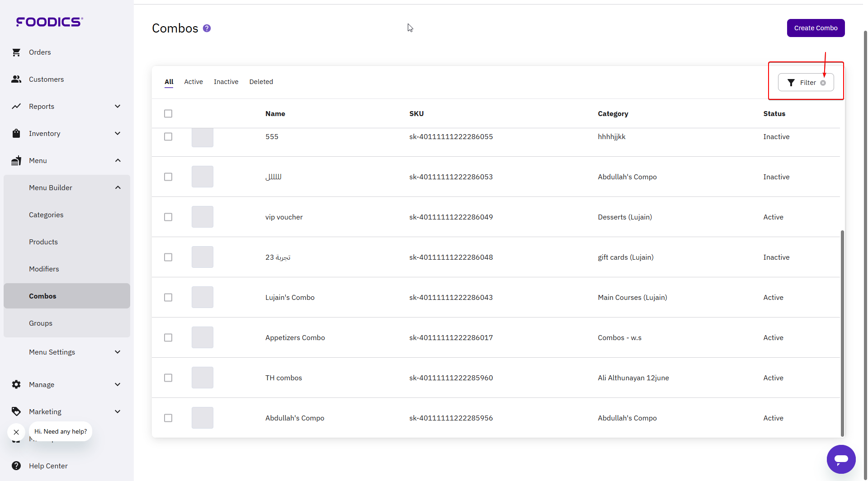Clear the filter using the small x icon

(x=823, y=83)
